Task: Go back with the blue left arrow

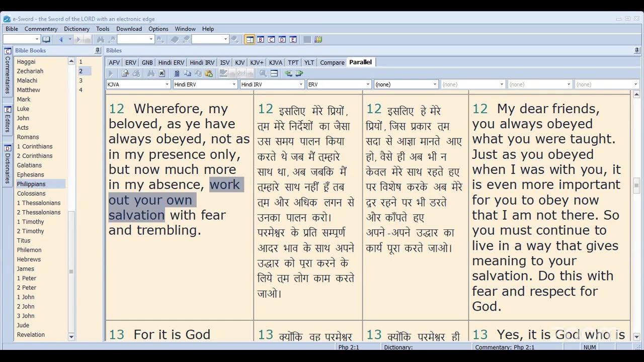Action: (x=61, y=39)
